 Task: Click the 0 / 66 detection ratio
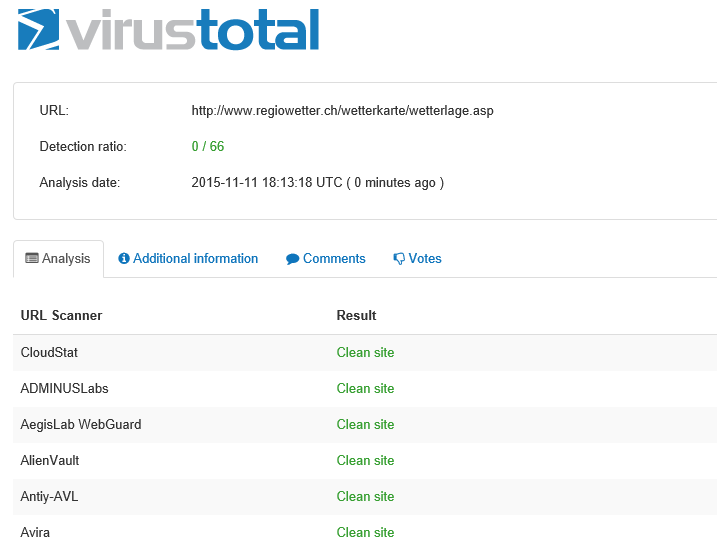tap(208, 146)
